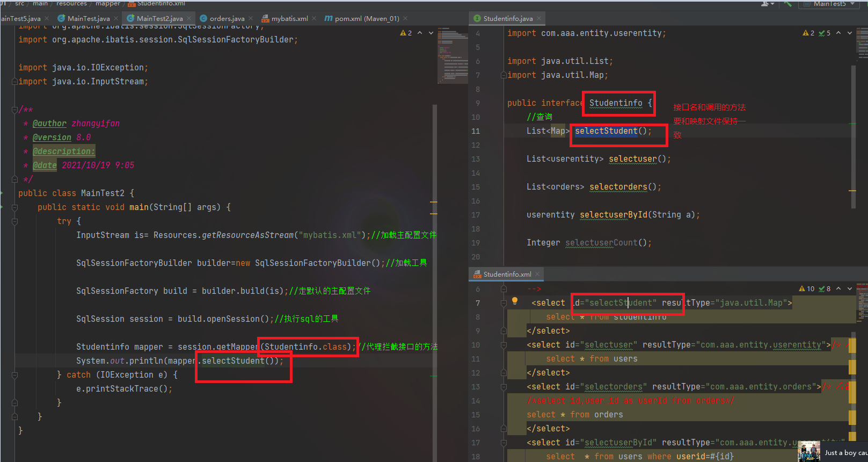868x462 pixels.
Task: Open the mybatis.xml tab
Action: pyautogui.click(x=290, y=18)
